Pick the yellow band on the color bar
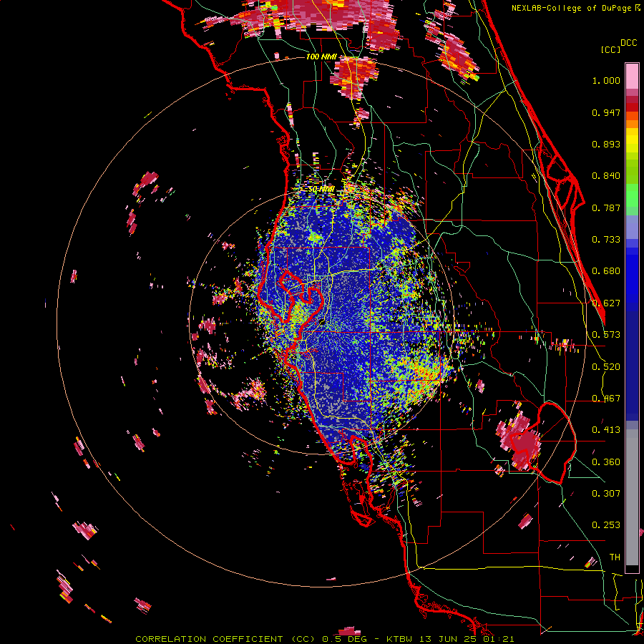The height and width of the screenshot is (644, 644). [632, 140]
